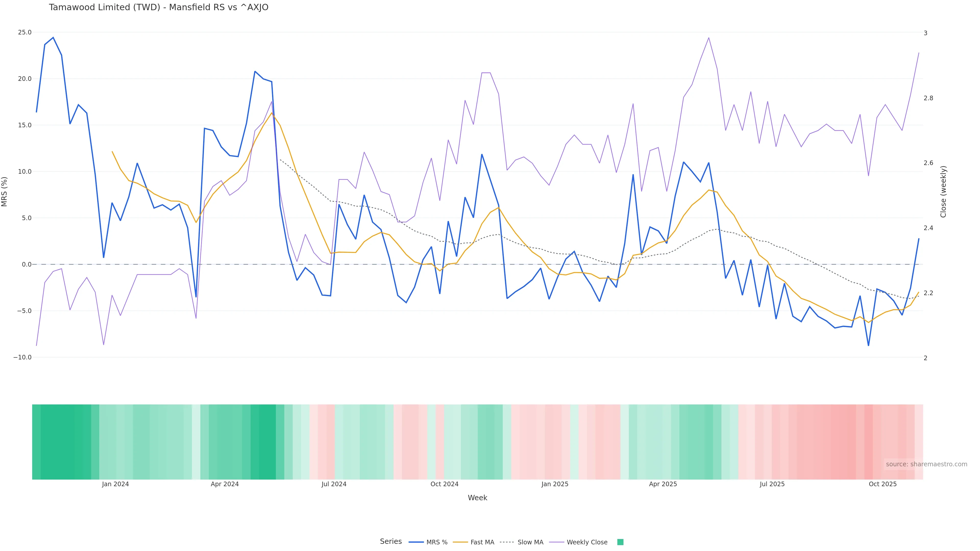Click the MRS (%) y-axis title
Image resolution: width=980 pixels, height=551 pixels.
point(5,191)
